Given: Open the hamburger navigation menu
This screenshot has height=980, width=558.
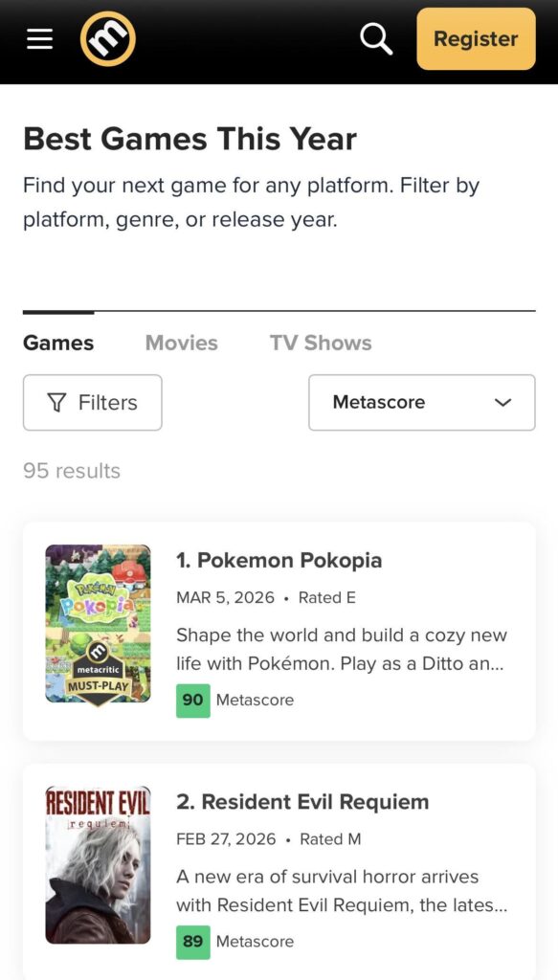Looking at the screenshot, I should pyautogui.click(x=39, y=38).
